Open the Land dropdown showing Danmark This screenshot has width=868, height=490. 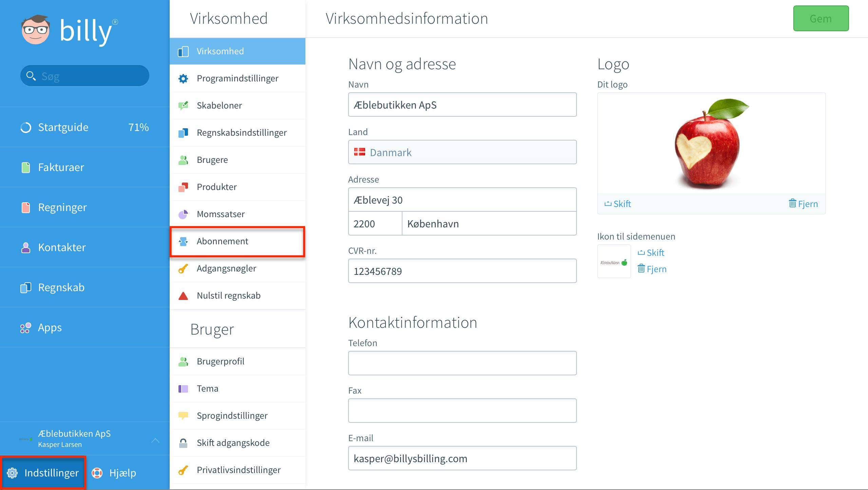coord(462,152)
